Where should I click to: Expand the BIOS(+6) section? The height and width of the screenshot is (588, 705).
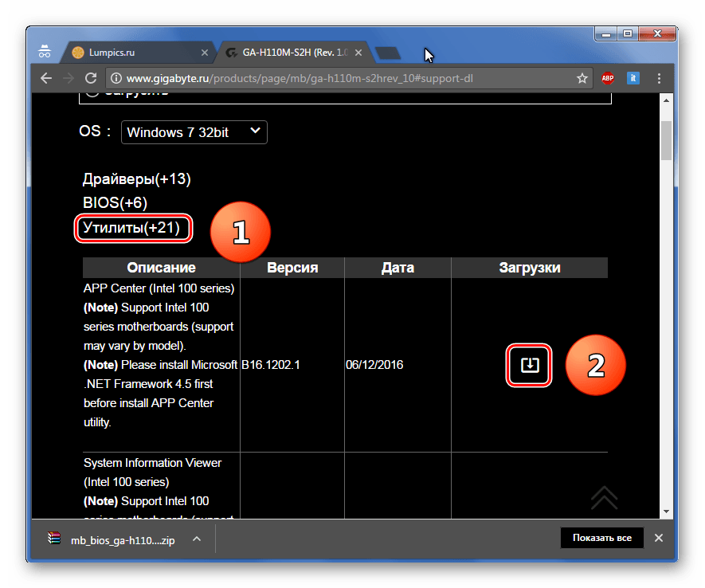click(x=115, y=203)
